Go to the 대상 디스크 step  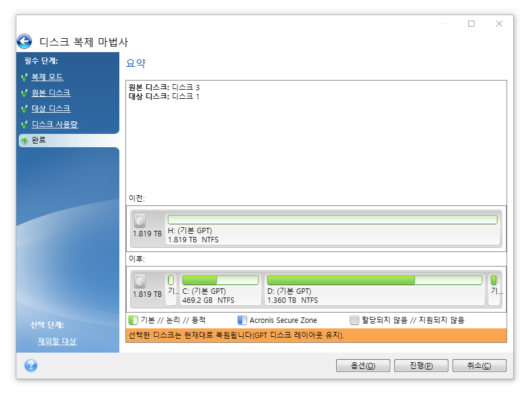(x=51, y=108)
